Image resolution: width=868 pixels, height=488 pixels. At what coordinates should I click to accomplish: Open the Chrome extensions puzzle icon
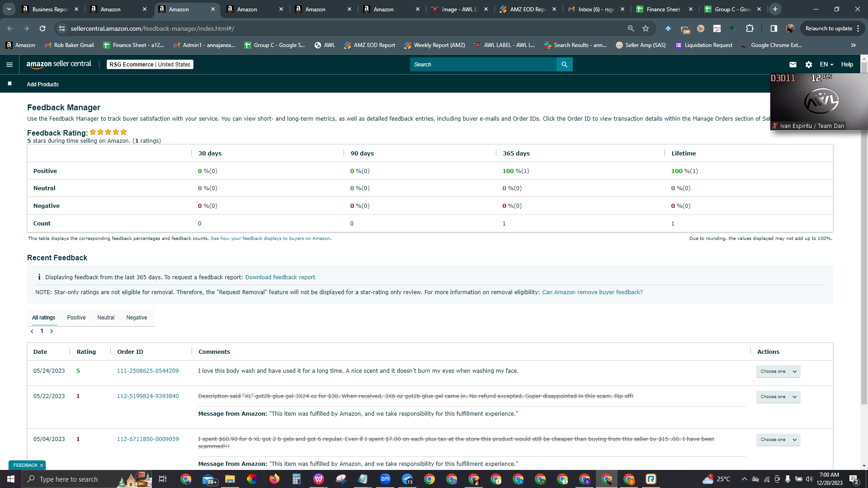click(750, 28)
